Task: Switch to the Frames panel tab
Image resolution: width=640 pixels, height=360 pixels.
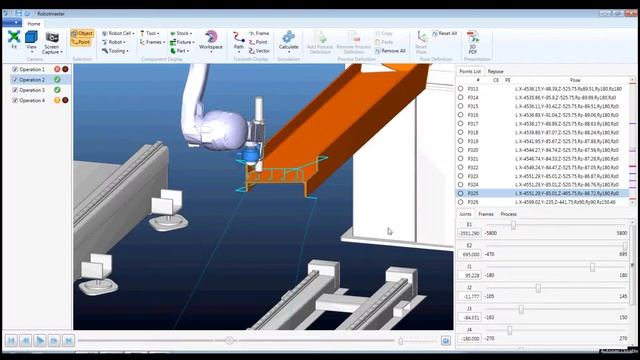Action: click(486, 214)
